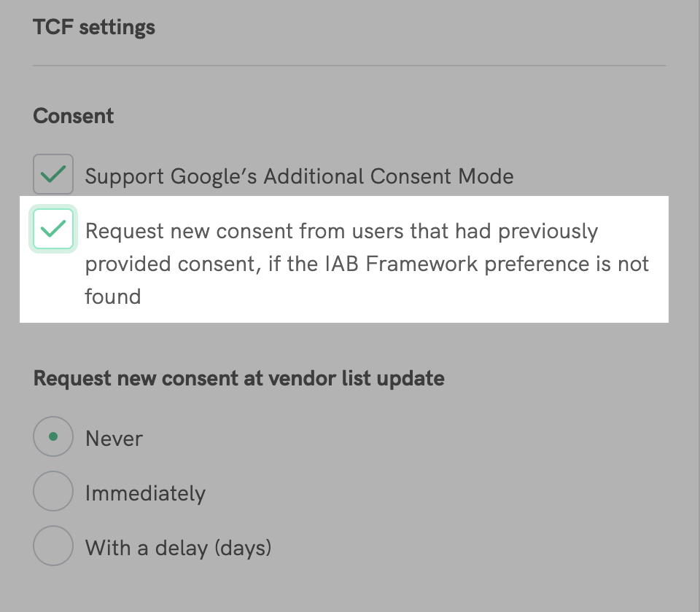700x612 pixels.
Task: Click the Consent section heading
Action: [x=74, y=116]
